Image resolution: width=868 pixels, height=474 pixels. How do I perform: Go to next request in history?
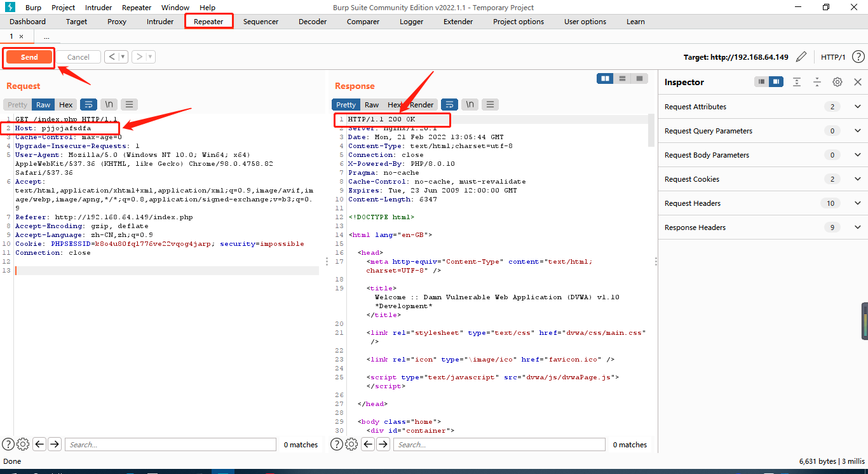click(x=139, y=57)
